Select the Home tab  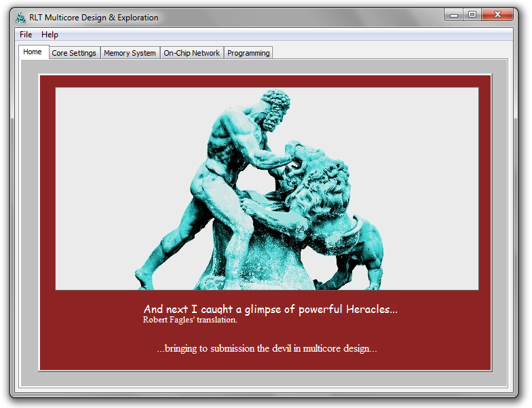click(33, 52)
